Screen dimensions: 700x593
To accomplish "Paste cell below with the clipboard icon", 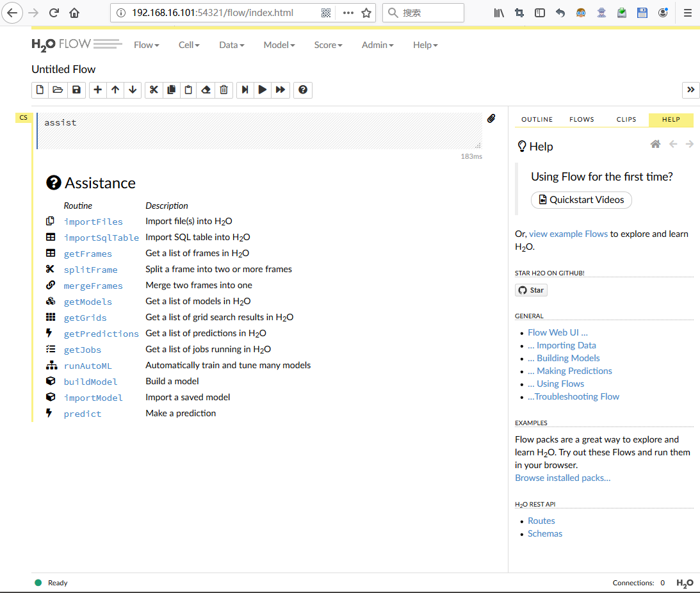I will 188,90.
